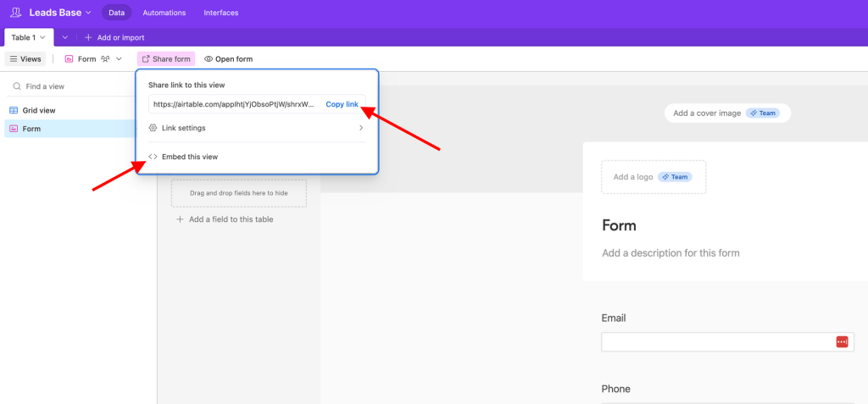Click the red password manager icon in Email

coord(842,342)
